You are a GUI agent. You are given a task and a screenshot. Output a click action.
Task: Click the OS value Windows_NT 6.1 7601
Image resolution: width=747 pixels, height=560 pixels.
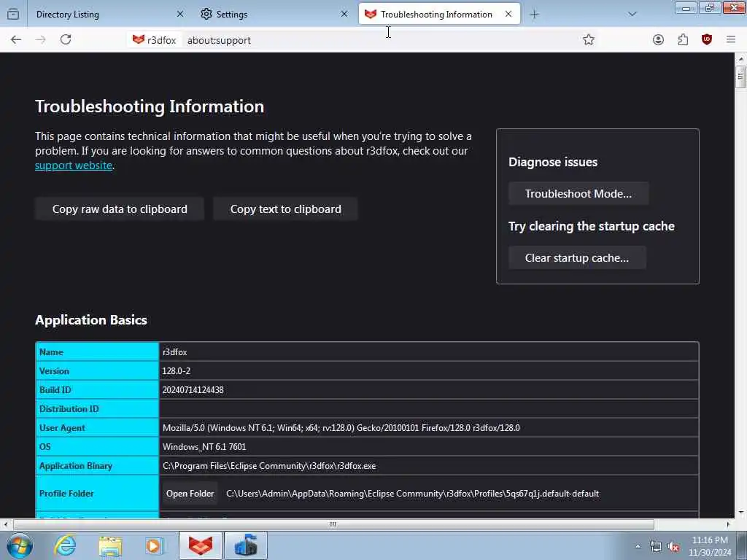tap(204, 447)
